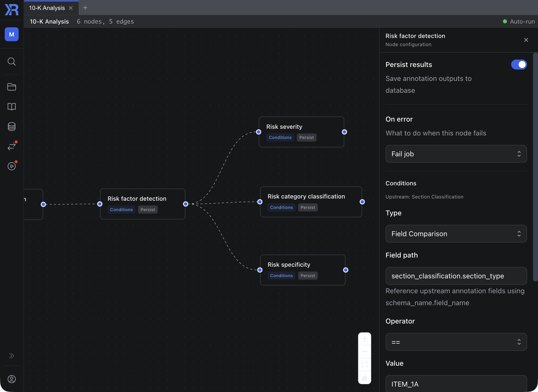Switch to the 10-K Analysis tab

point(47,8)
